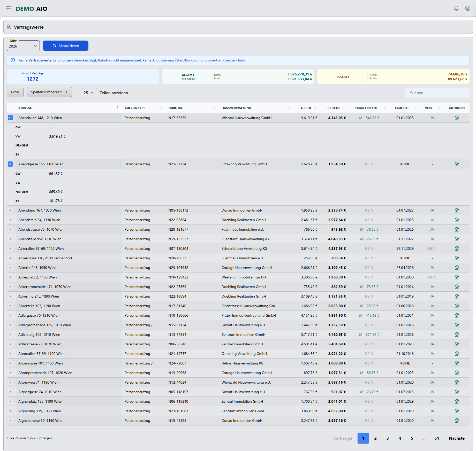Edit contract for Abendallee 148, 1210 Wien
Image resolution: width=476 pixels, height=451 pixels.
[457, 118]
